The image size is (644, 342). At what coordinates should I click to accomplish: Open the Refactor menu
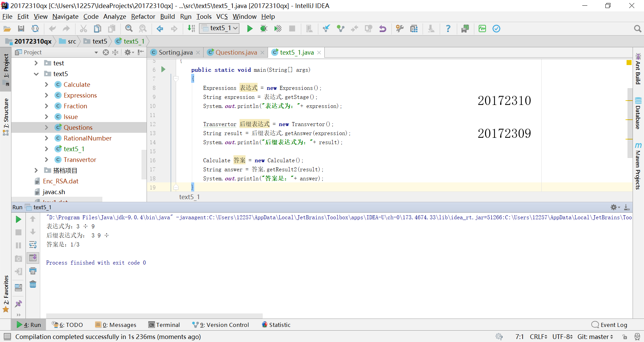coord(143,16)
